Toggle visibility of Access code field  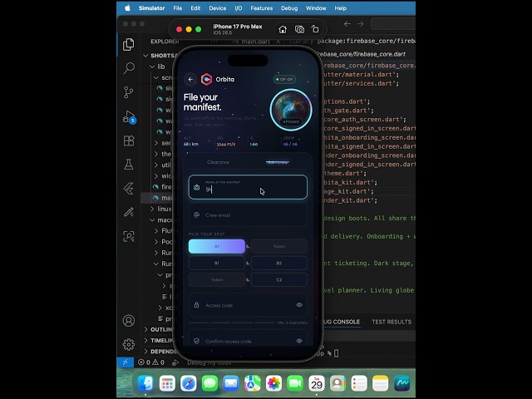coord(299,305)
